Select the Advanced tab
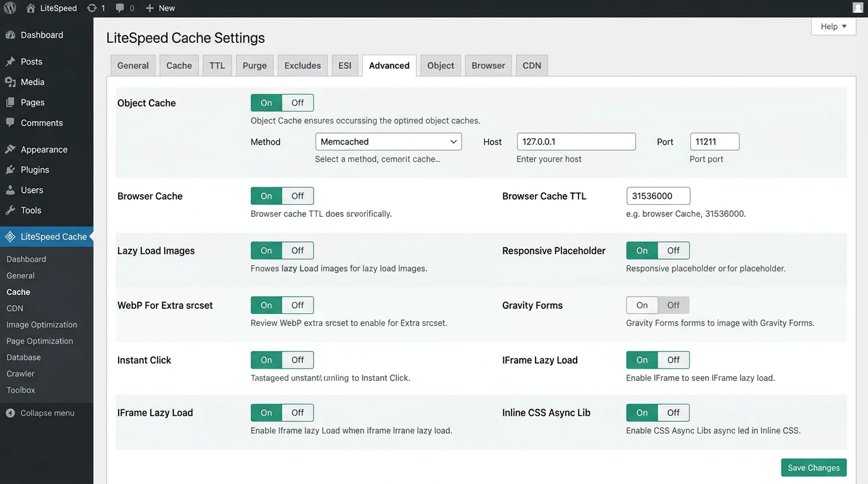The height and width of the screenshot is (484, 868). 389,66
